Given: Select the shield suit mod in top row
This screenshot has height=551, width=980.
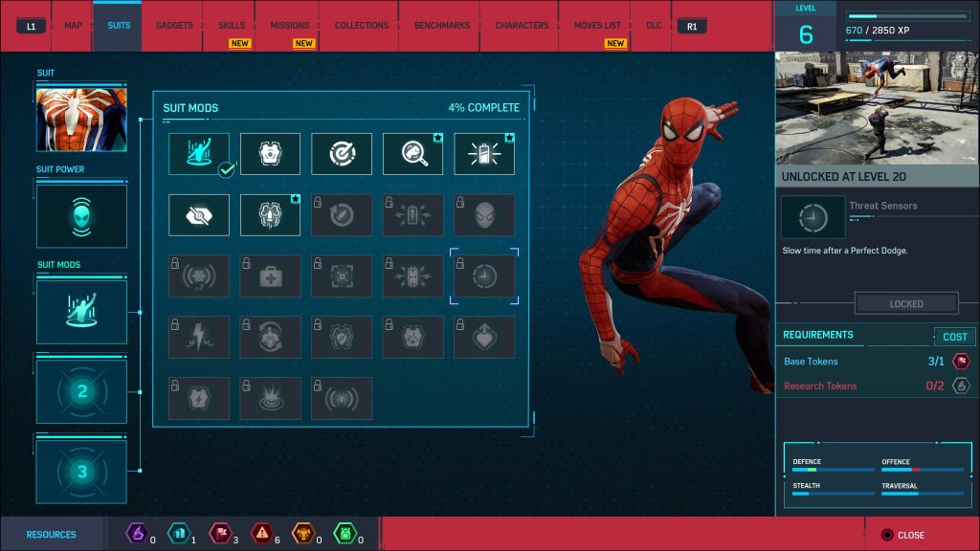Looking at the screenshot, I should (271, 152).
